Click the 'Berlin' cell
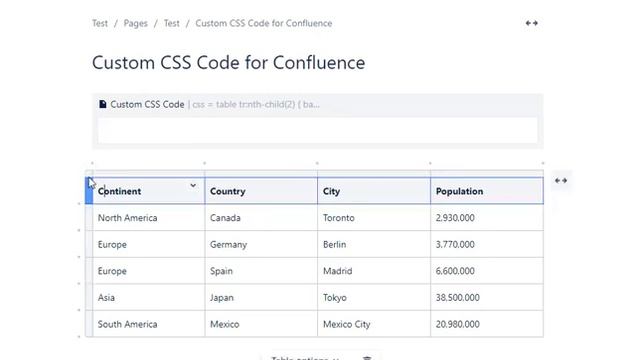This screenshot has height=360, width=640. coord(374,244)
